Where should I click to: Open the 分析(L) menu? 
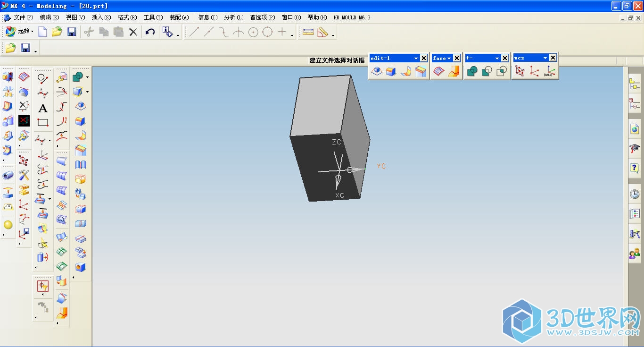(234, 17)
